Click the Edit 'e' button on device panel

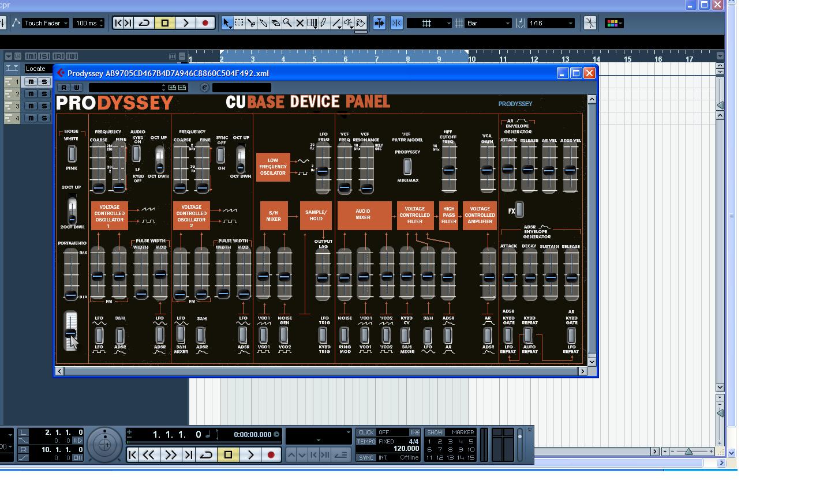pyautogui.click(x=204, y=88)
